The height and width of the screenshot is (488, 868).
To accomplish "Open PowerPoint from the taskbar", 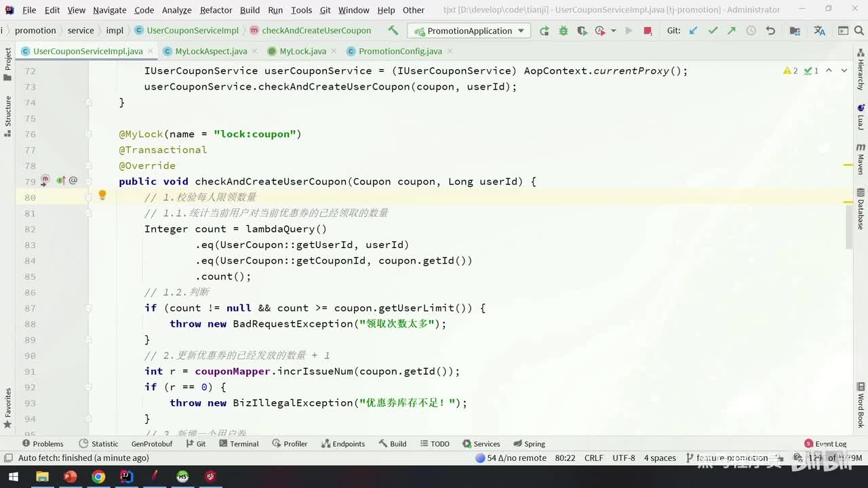I will click(70, 476).
